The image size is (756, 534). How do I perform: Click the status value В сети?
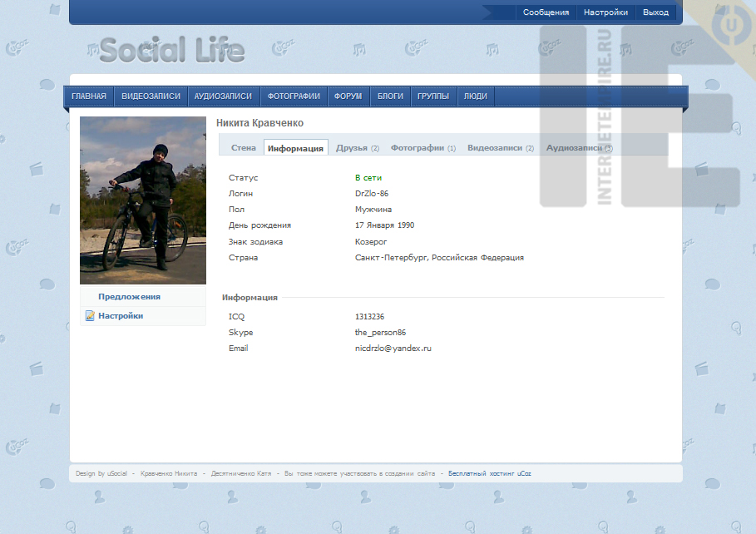(368, 177)
